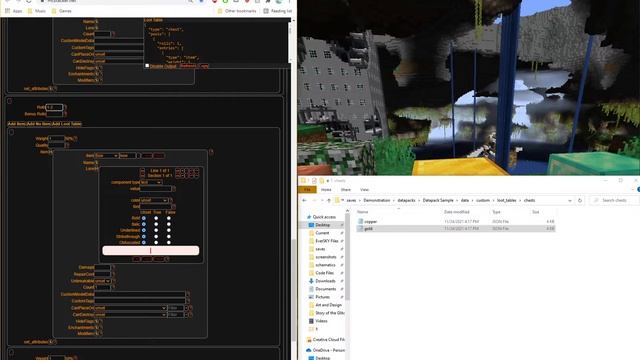Screen dimensions: 640x360
Task: Set Bold to True radio button
Action: [156, 218]
